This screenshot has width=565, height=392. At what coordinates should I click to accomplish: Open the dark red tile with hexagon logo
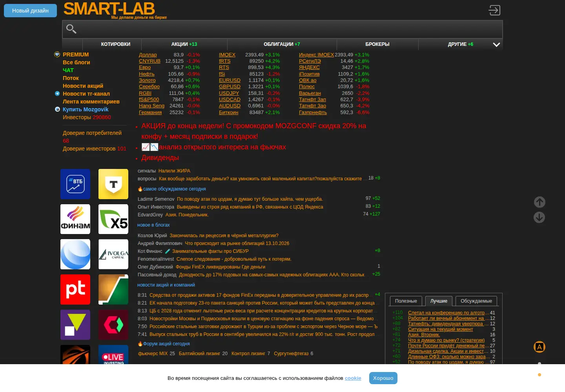[x=113, y=325]
